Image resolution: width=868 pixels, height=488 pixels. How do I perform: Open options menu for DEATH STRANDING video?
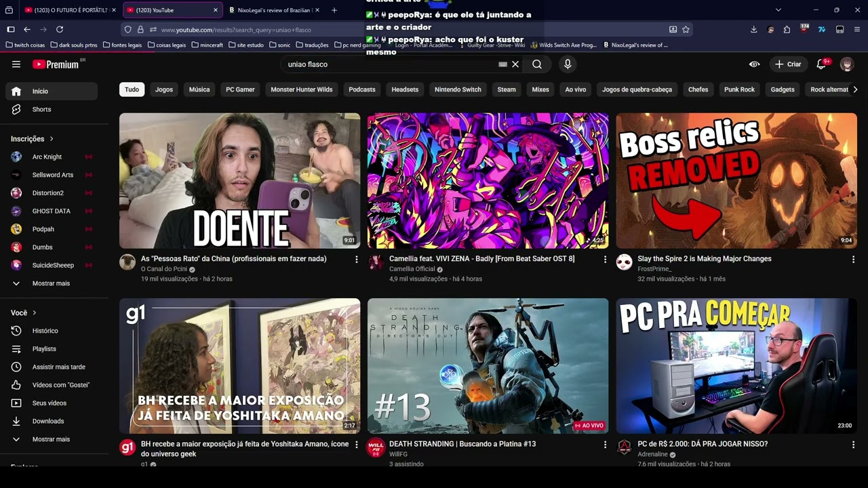[605, 445]
